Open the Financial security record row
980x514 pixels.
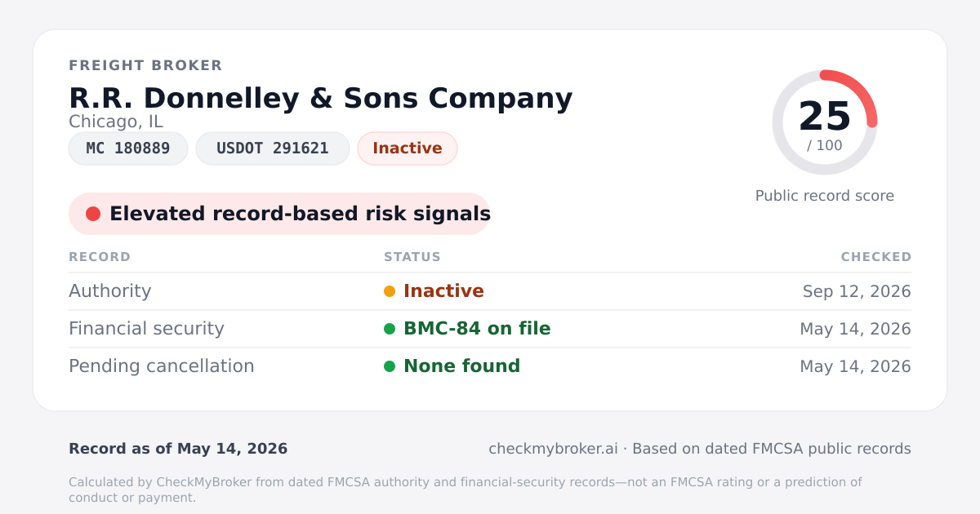point(490,329)
